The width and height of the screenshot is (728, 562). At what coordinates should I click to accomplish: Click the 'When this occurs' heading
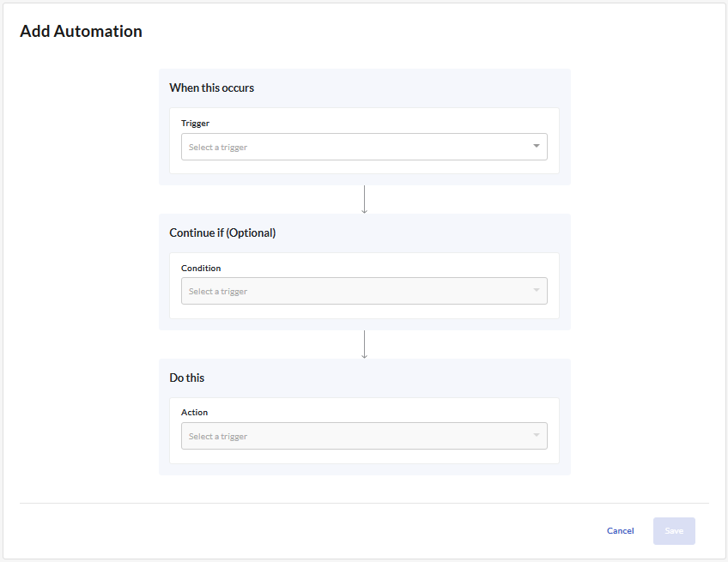tap(212, 88)
